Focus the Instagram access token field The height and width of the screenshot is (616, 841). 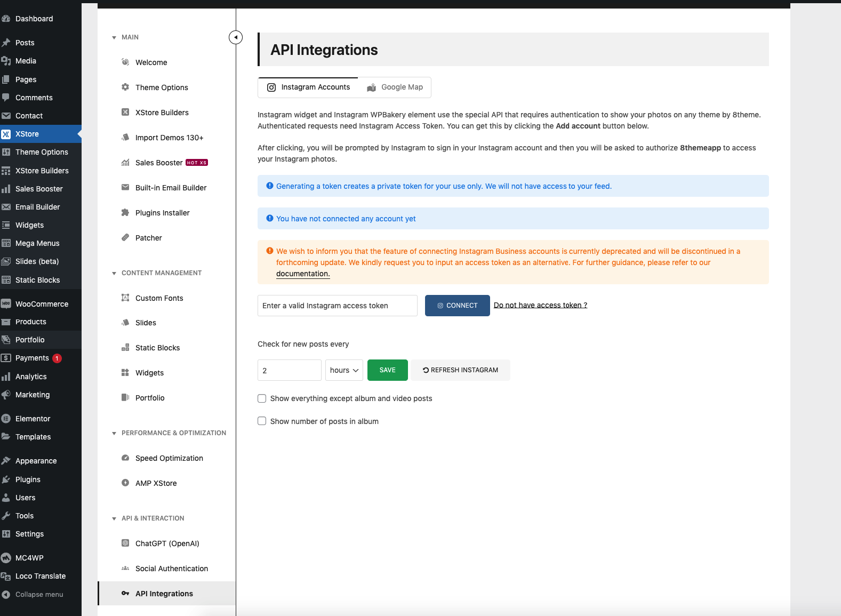click(337, 306)
